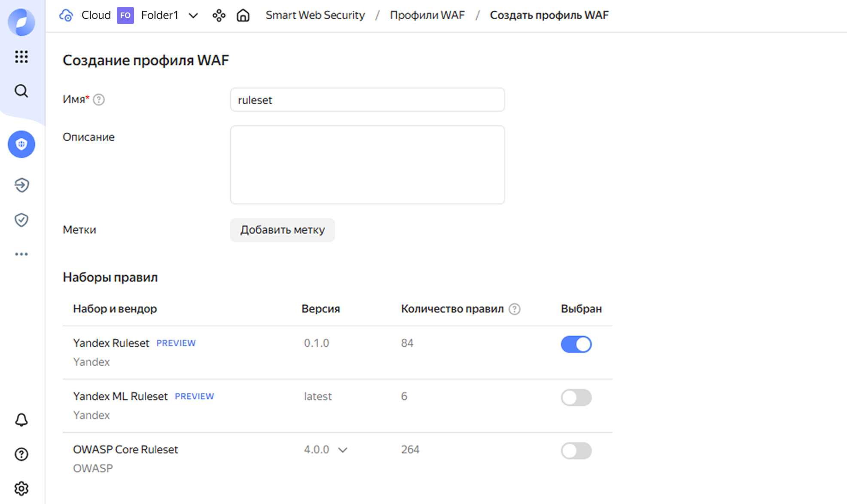Viewport: 847px width, 504px height.
Task: Disable the Yandex Ruleset toggle
Action: pos(576,344)
